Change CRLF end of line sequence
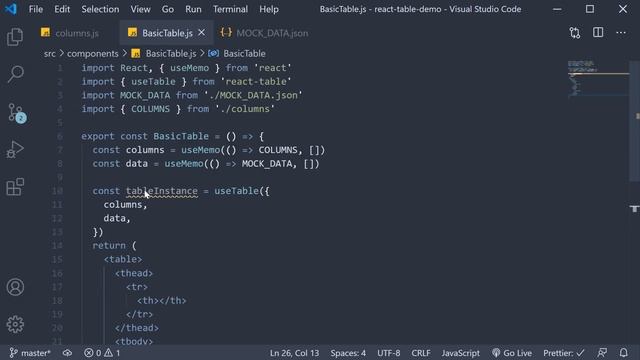The image size is (640, 360). coord(421,353)
